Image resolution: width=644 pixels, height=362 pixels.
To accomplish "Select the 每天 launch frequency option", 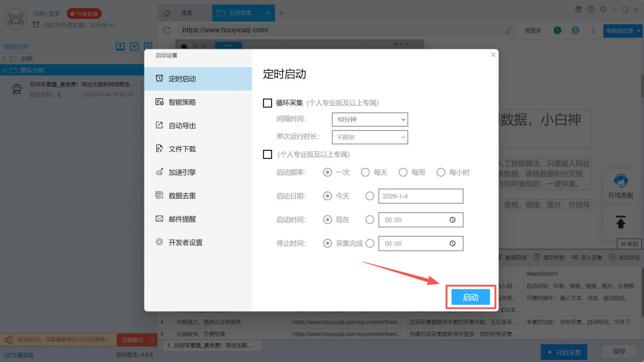I will tap(365, 172).
